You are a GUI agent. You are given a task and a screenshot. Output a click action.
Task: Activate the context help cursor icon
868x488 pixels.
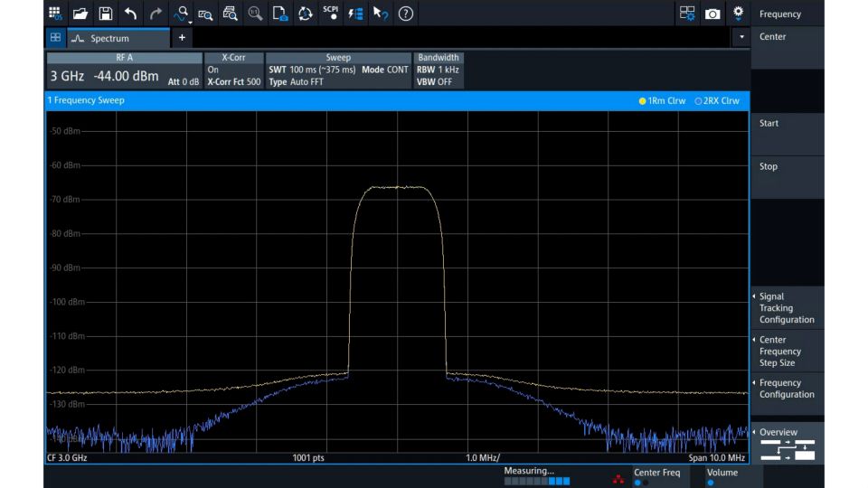(381, 14)
